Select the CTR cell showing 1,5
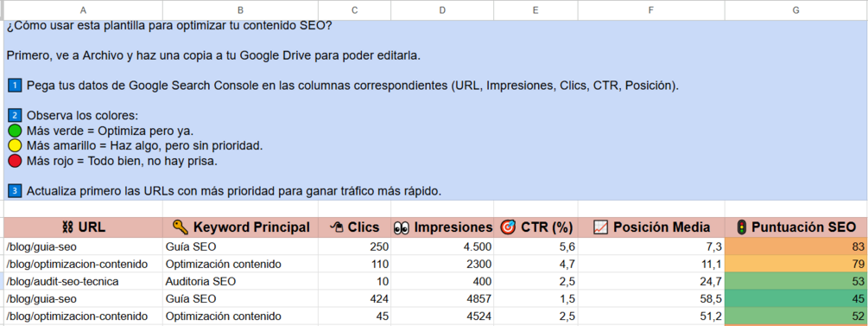868x326 pixels. [x=535, y=299]
